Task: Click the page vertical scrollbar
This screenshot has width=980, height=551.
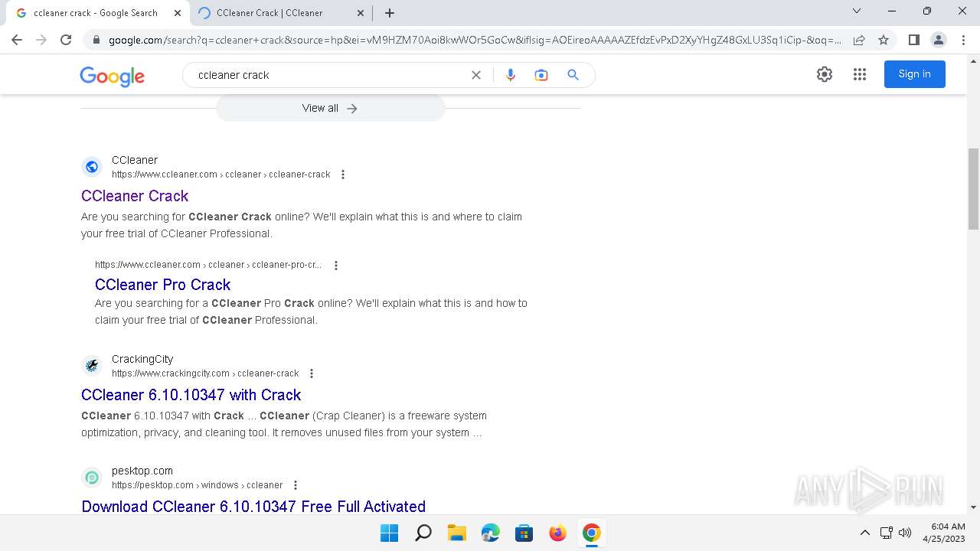Action: click(x=974, y=189)
